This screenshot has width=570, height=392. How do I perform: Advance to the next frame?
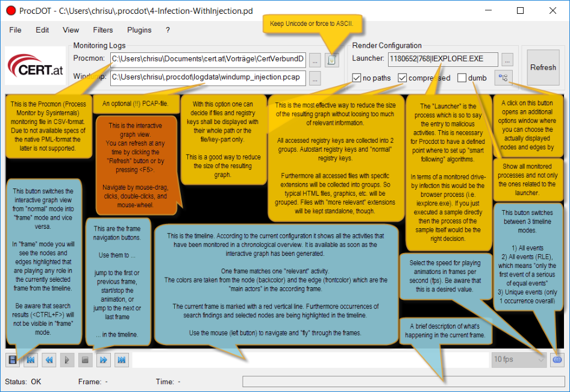tap(104, 359)
